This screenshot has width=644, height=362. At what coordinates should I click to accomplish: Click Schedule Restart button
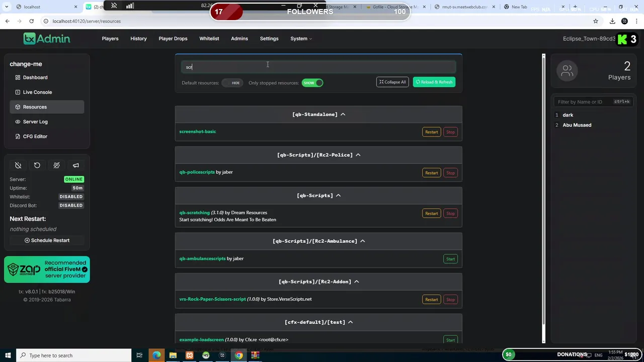pos(47,240)
